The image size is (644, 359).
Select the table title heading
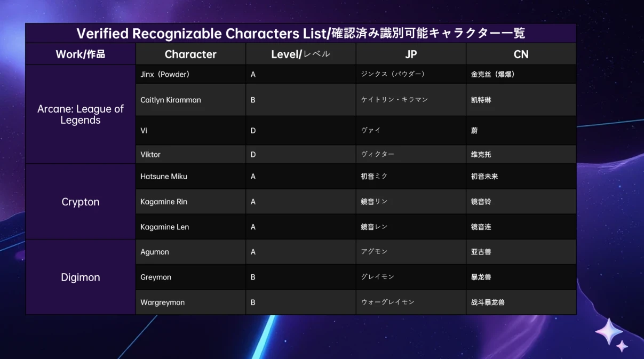tap(300, 33)
